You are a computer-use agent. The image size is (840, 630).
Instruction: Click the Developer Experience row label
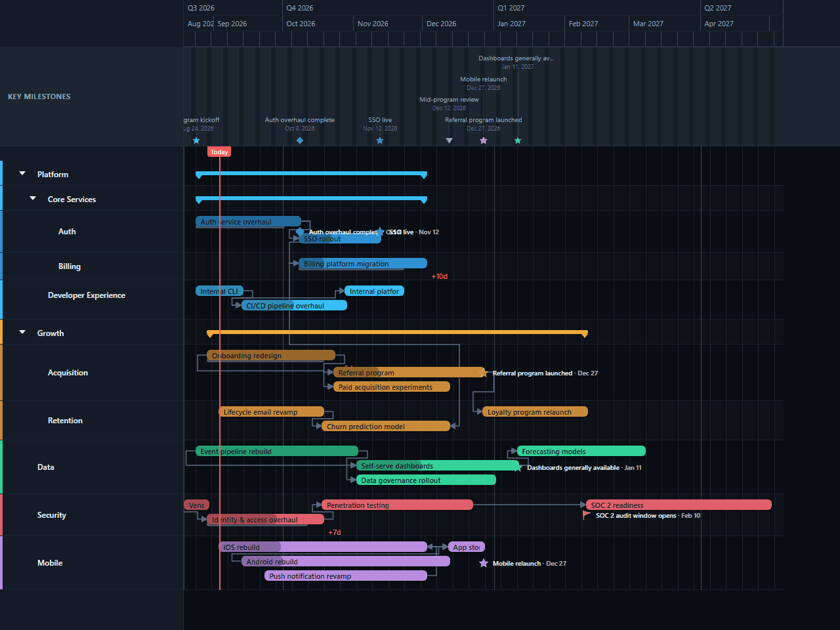[x=87, y=295]
